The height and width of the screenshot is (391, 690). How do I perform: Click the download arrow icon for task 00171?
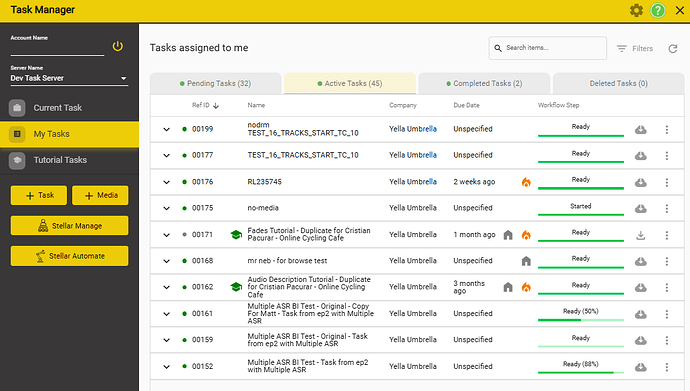(x=641, y=235)
